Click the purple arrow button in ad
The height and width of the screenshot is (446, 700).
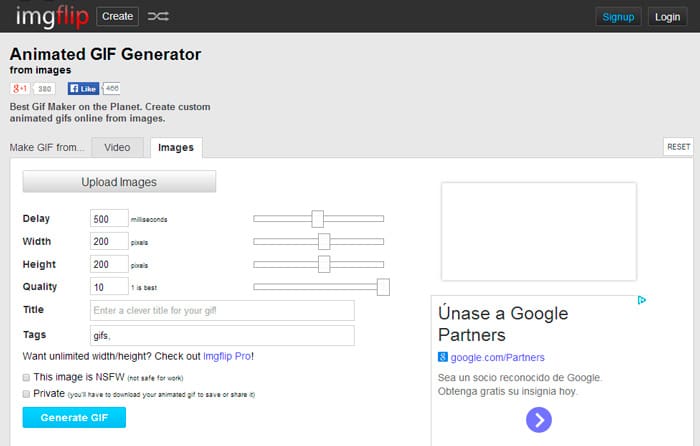click(x=539, y=420)
